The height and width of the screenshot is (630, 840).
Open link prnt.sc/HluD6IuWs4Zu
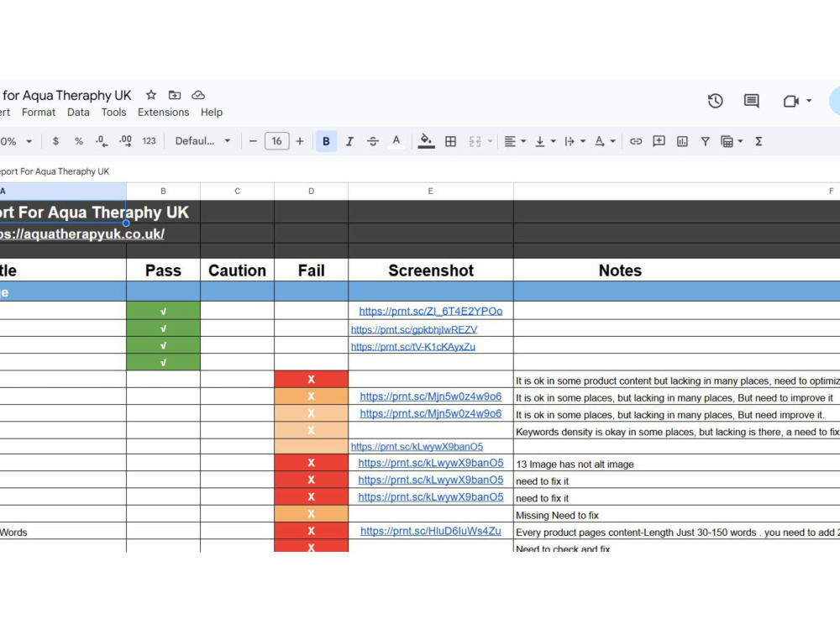[x=431, y=531]
